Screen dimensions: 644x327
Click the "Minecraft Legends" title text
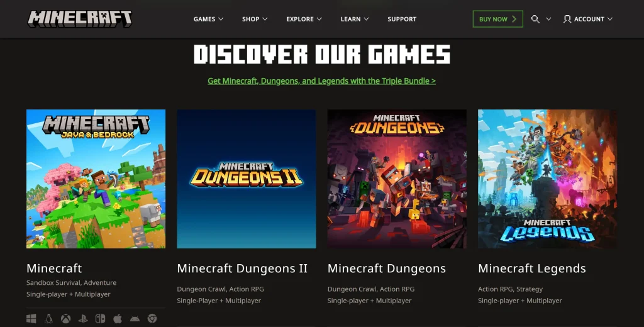(532, 269)
